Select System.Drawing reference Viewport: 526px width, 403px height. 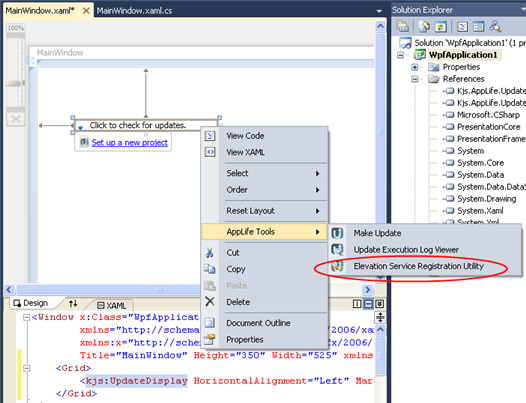click(487, 199)
